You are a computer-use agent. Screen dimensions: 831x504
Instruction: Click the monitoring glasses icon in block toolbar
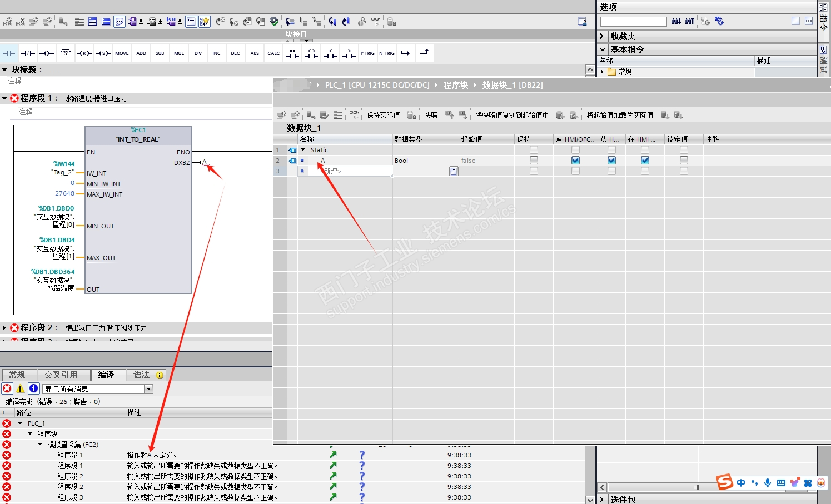(x=376, y=22)
